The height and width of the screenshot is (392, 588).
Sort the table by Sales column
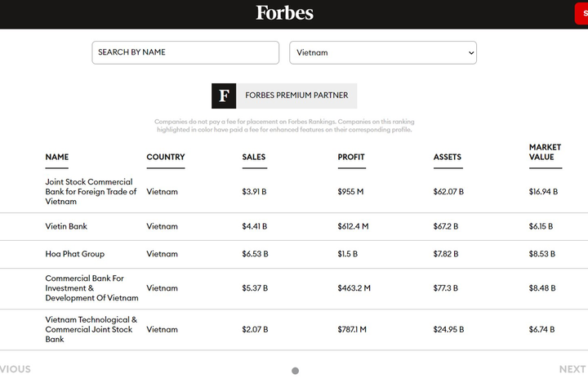click(x=254, y=157)
